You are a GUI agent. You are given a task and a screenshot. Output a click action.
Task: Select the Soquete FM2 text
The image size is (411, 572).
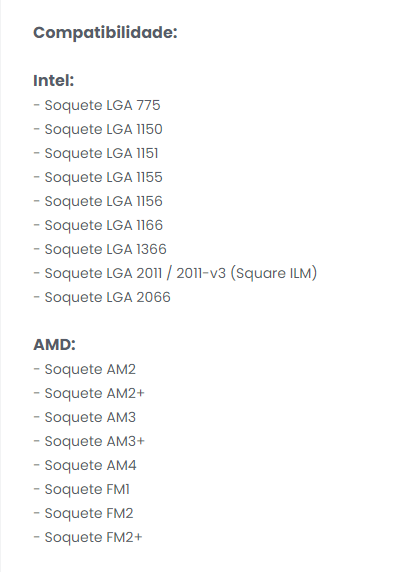click(x=84, y=514)
